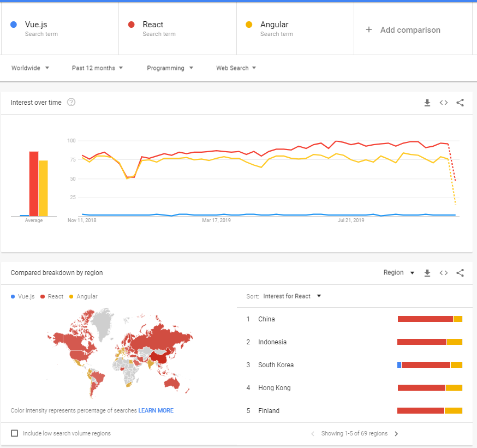Select Indonesia in the region list
Screen dimensions: 477x448
pyautogui.click(x=272, y=342)
